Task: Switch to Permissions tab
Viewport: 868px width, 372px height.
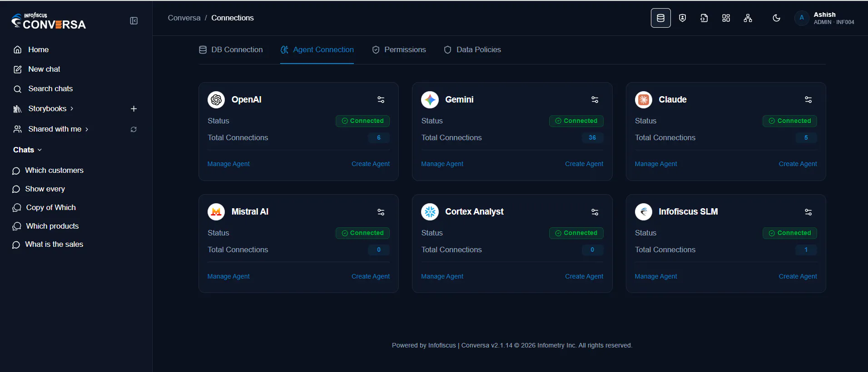Action: click(399, 50)
